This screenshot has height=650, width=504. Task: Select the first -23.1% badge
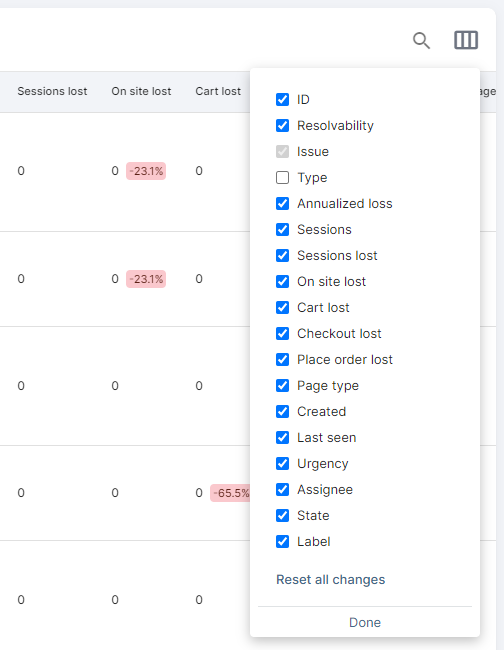(x=146, y=171)
